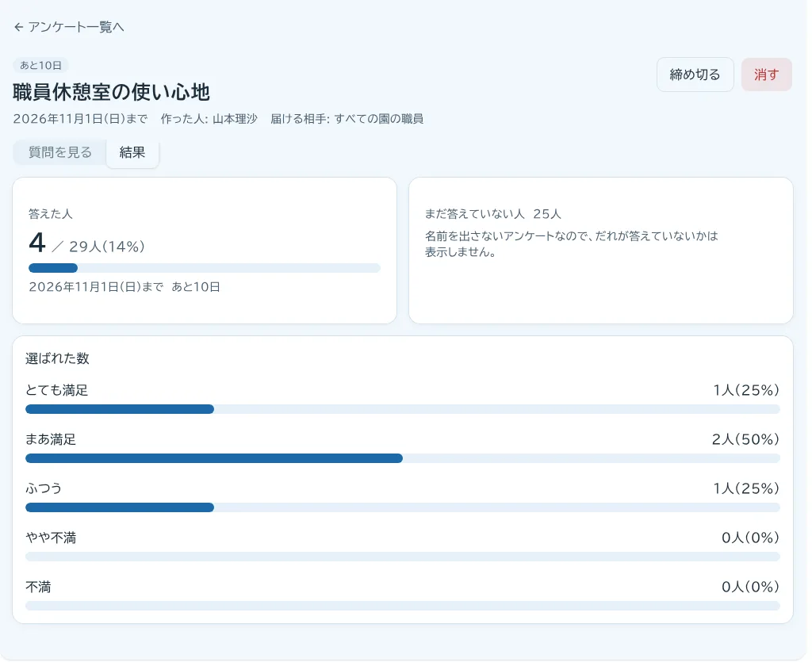Click the 締め切る button
Viewport: 812px width, 666px height.
[x=695, y=75]
